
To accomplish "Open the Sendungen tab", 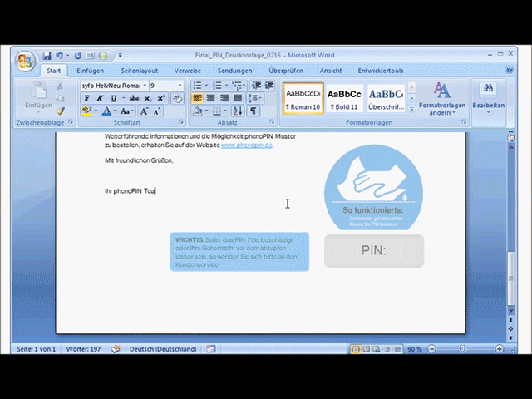I will (234, 71).
